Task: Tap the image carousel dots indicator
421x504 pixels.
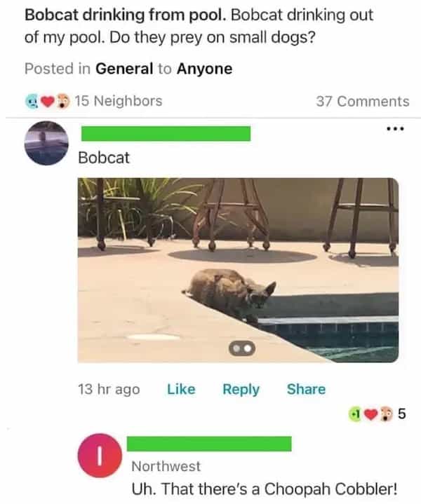Action: pyautogui.click(x=242, y=348)
